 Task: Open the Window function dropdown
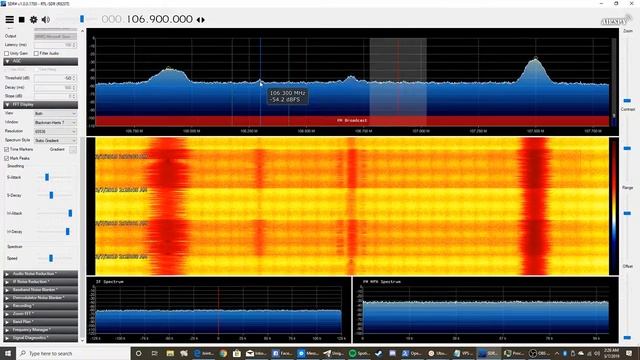tap(56, 122)
